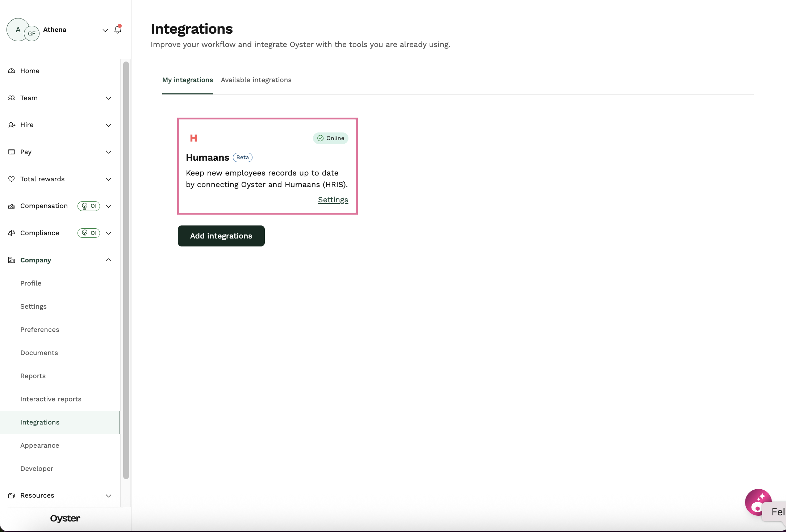Viewport: 786px width, 532px height.
Task: Click the Athena 'A' avatar
Action: [18, 30]
